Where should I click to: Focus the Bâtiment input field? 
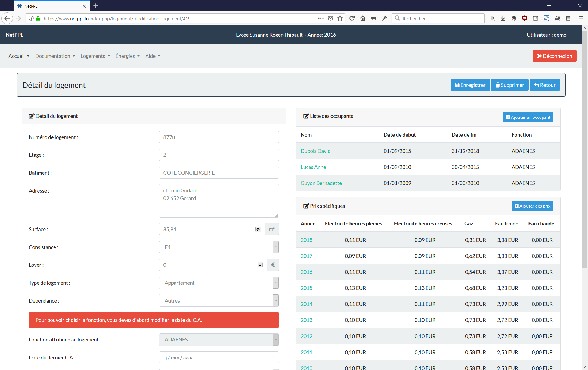point(219,173)
